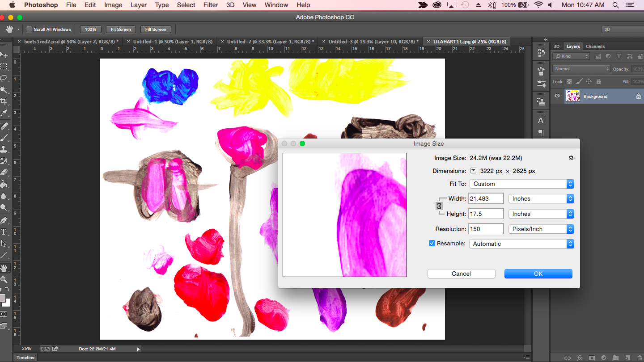This screenshot has height=362, width=644.
Task: Expand the Resample Automatic method dropdown
Action: [x=521, y=244]
